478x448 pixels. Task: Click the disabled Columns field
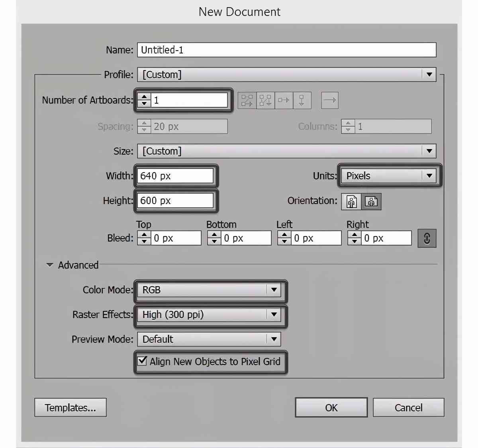point(393,126)
